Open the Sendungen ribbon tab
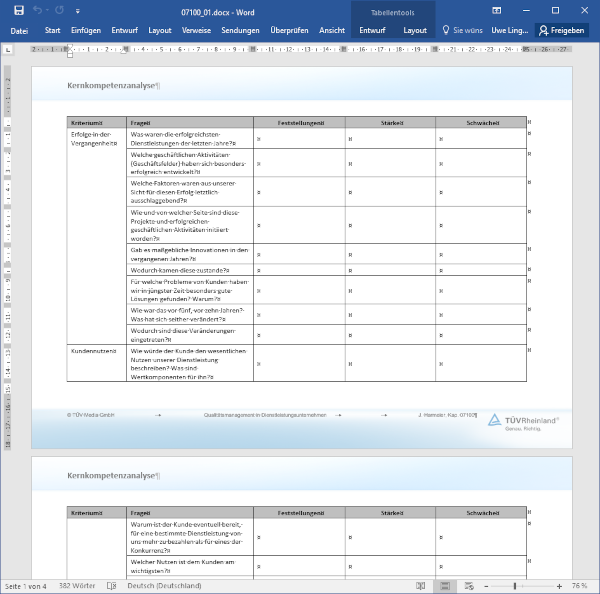Viewport: 600px width, 594px height. (240, 31)
